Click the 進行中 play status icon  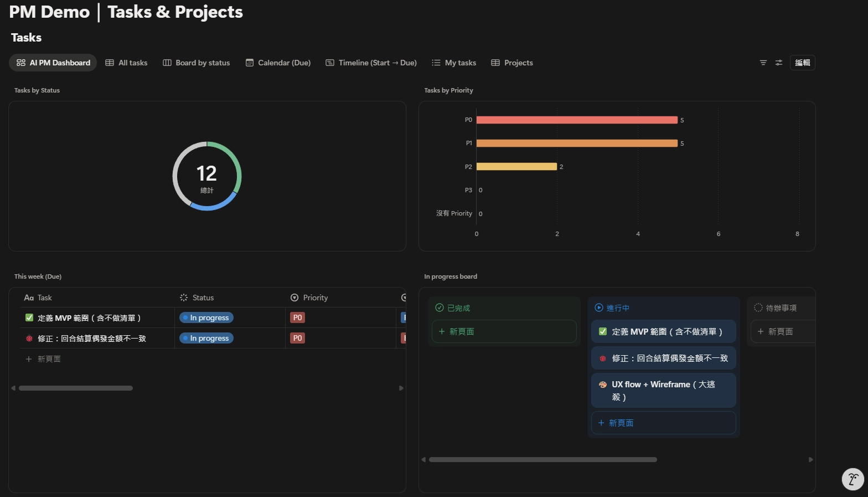[598, 308]
